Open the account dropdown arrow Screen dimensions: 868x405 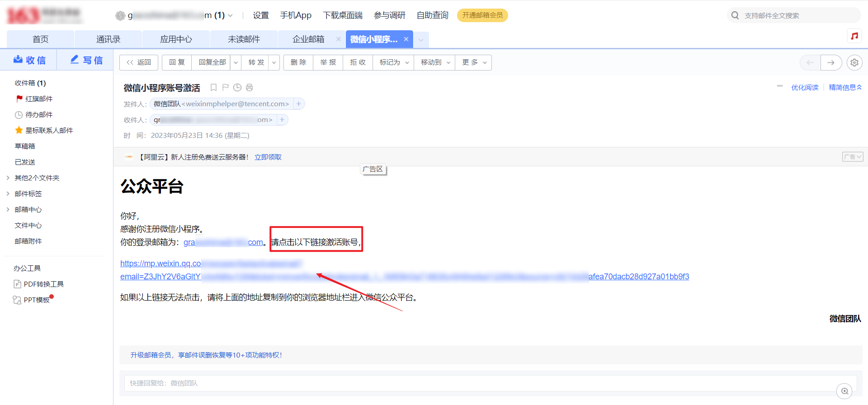pyautogui.click(x=231, y=15)
